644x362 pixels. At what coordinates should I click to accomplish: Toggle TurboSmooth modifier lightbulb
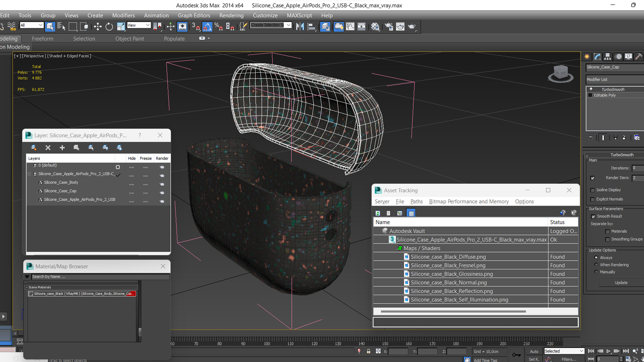tap(591, 89)
